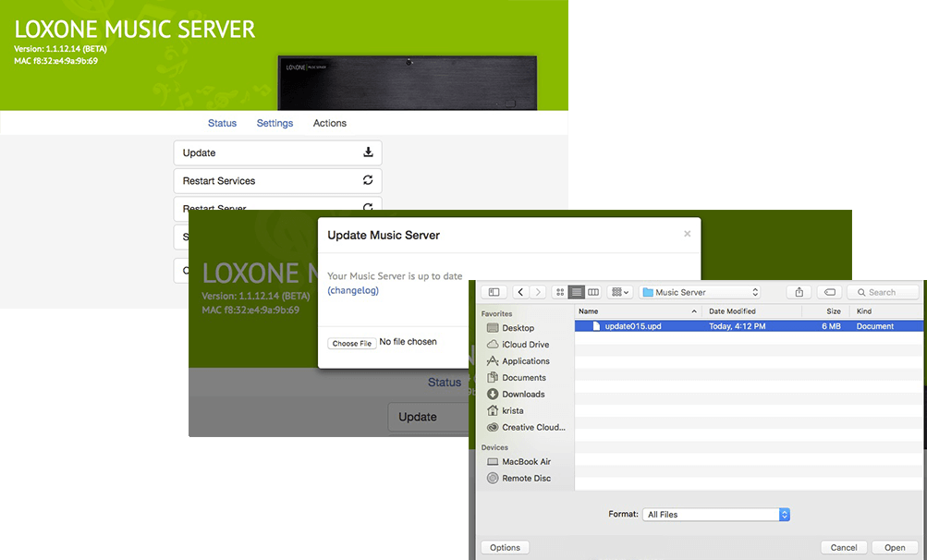Click the Share icon in the dialog toolbar
The height and width of the screenshot is (560, 927).
pyautogui.click(x=799, y=291)
